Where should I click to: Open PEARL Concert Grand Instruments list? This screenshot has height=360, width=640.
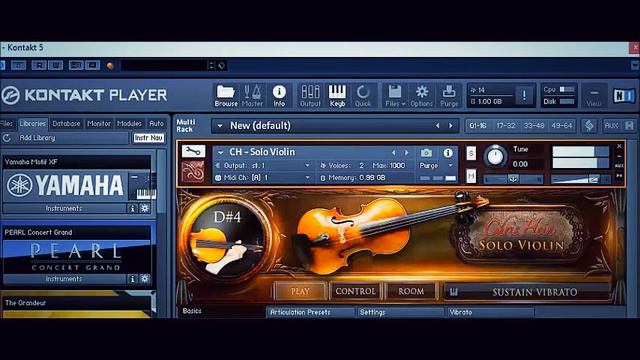(x=64, y=279)
